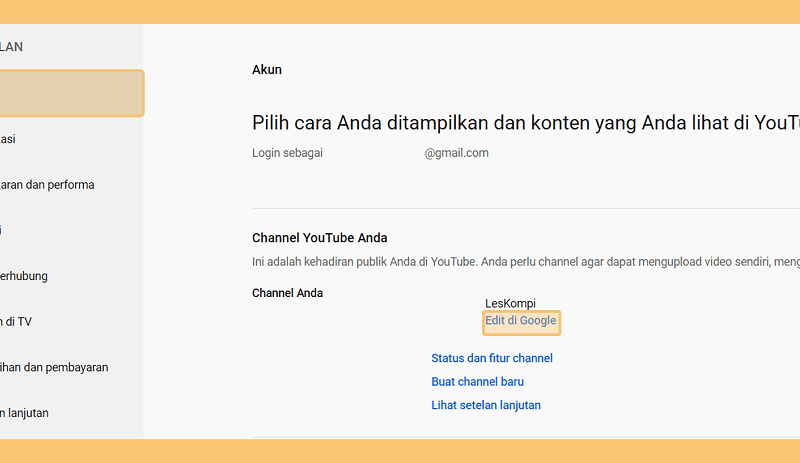Open Lihat setelan lanjutan link

486,405
